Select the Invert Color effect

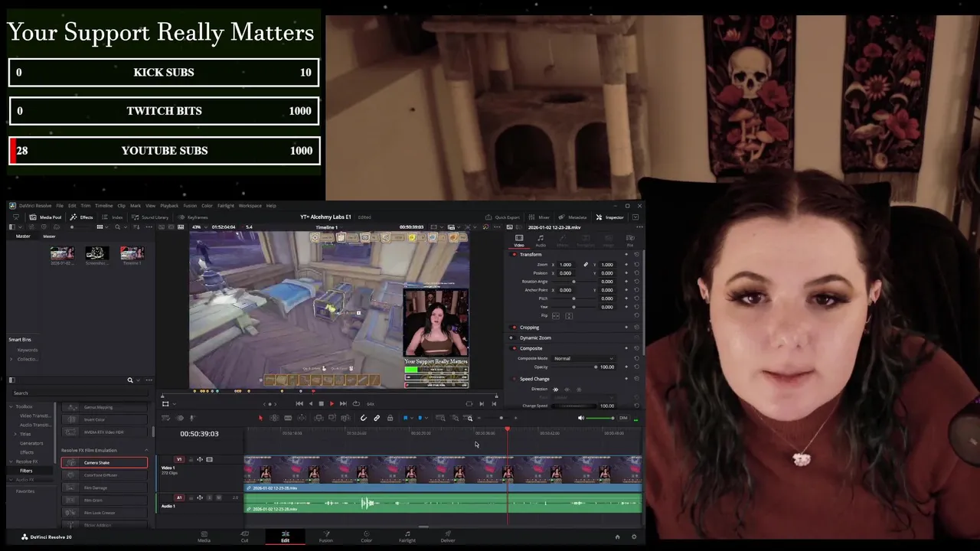(x=104, y=419)
